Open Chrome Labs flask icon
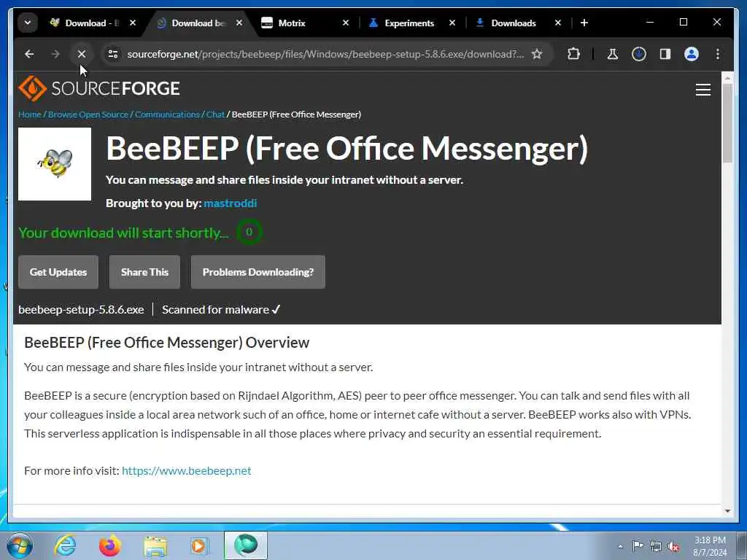This screenshot has width=747, height=560. [x=613, y=54]
